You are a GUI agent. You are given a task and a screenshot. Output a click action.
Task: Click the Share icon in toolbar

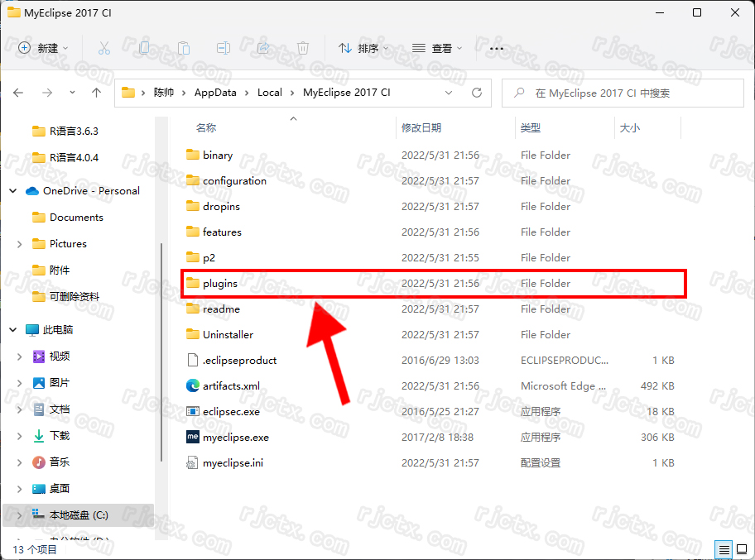(263, 49)
